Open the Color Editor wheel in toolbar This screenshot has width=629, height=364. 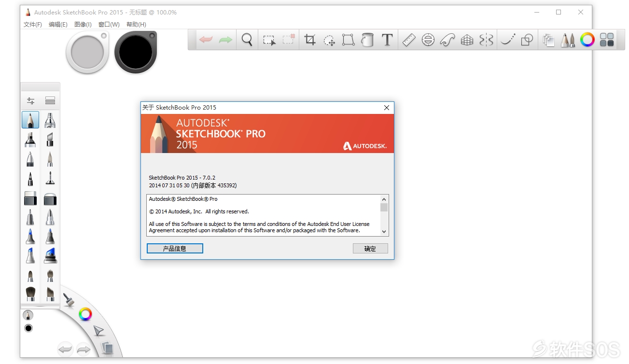tap(587, 40)
